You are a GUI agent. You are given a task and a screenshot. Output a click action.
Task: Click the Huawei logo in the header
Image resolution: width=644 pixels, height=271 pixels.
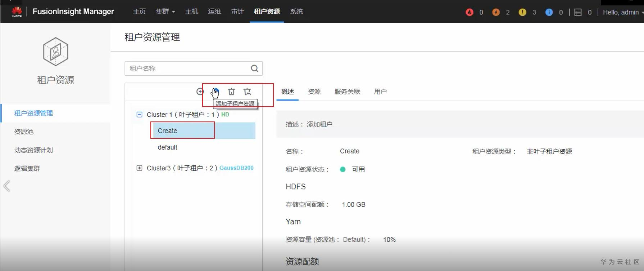17,12
